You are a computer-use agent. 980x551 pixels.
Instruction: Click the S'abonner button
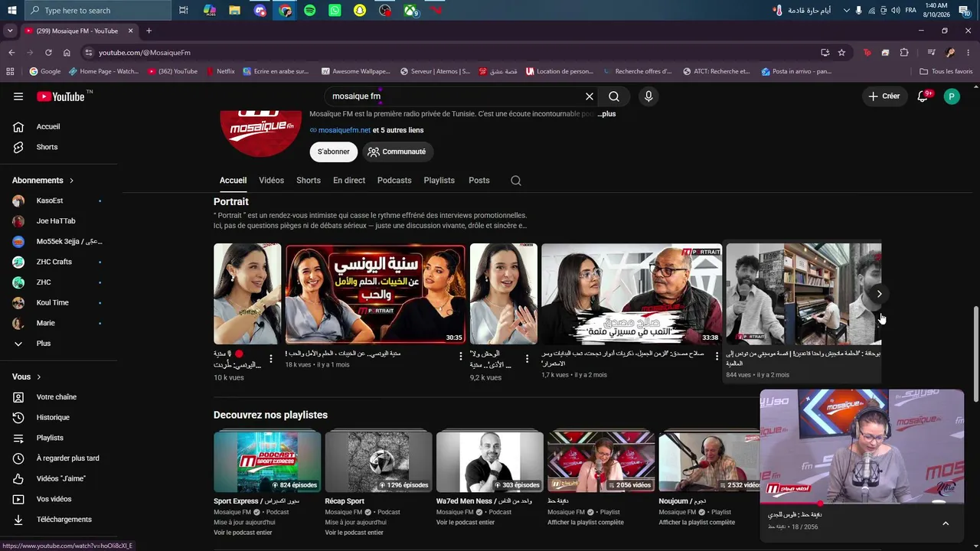334,152
